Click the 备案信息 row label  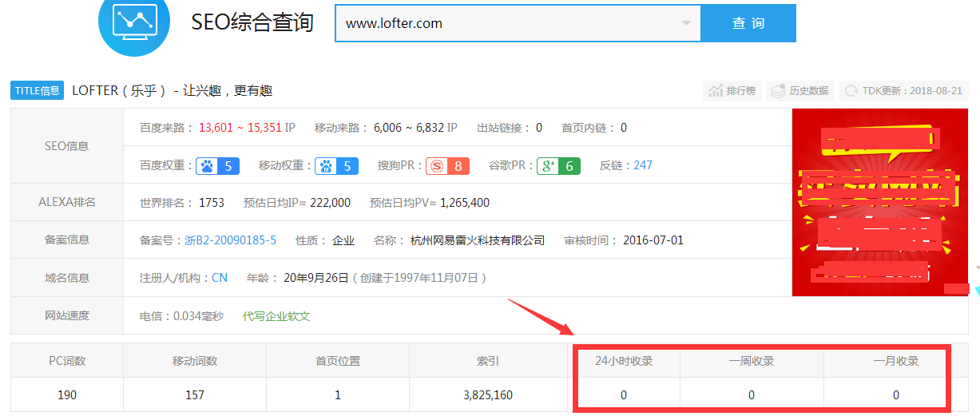(67, 240)
